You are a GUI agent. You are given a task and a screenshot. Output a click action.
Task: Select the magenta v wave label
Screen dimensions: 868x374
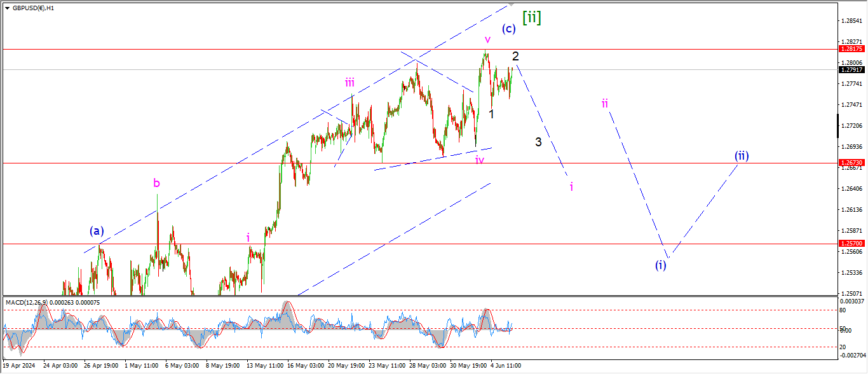487,39
